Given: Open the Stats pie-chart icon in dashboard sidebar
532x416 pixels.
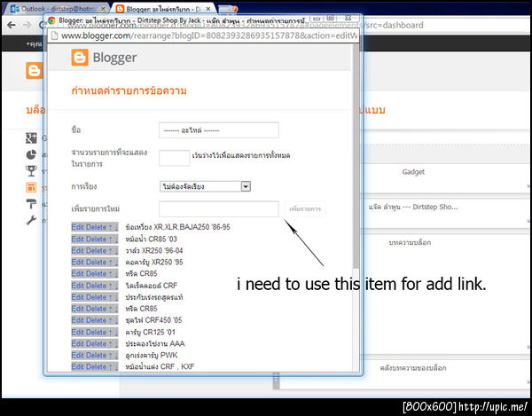Looking at the screenshot, I should tap(31, 154).
